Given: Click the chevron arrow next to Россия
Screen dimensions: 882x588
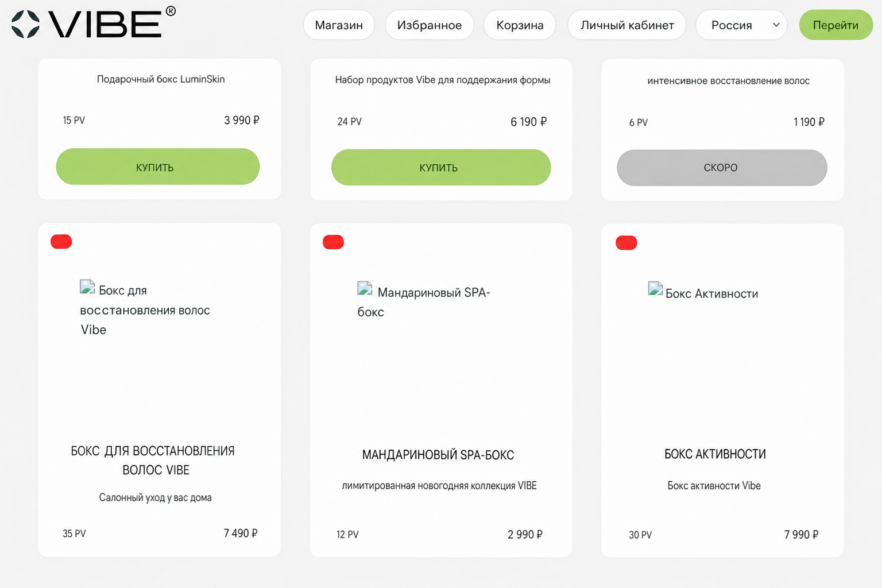Looking at the screenshot, I should click(x=776, y=25).
